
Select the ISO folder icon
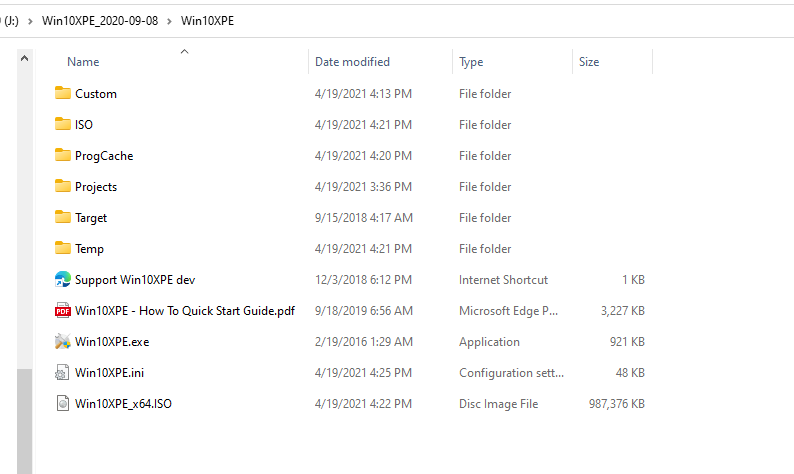[63, 125]
